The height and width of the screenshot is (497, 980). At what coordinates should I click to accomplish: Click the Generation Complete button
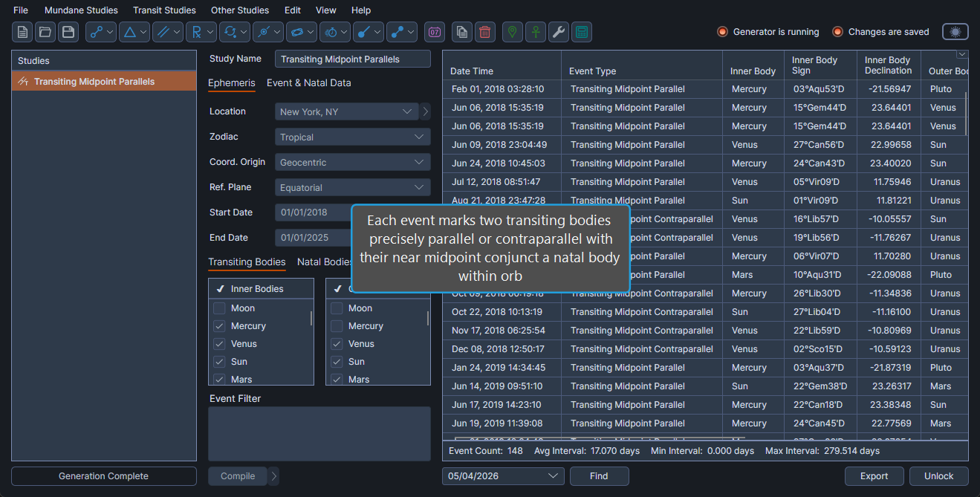click(x=104, y=476)
